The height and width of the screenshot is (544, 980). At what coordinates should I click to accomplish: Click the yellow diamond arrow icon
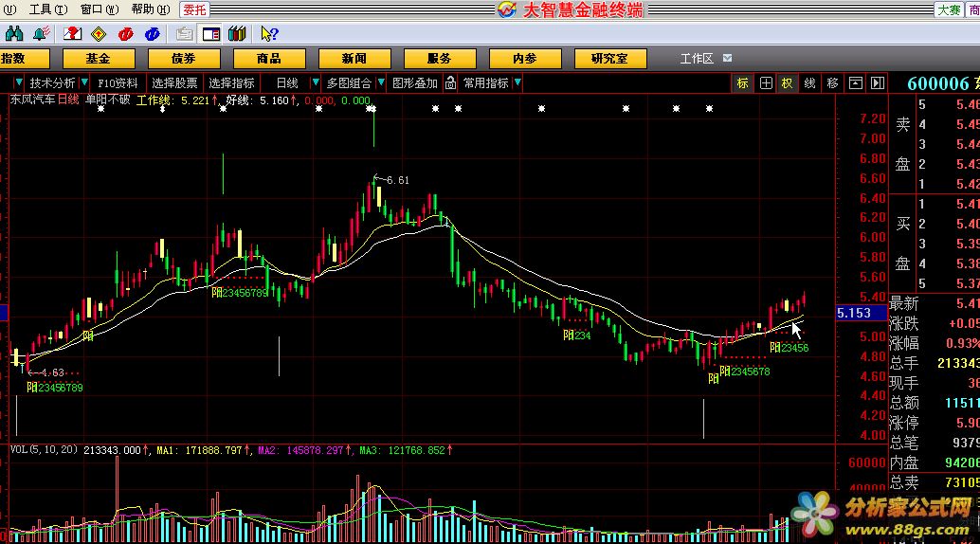[99, 34]
